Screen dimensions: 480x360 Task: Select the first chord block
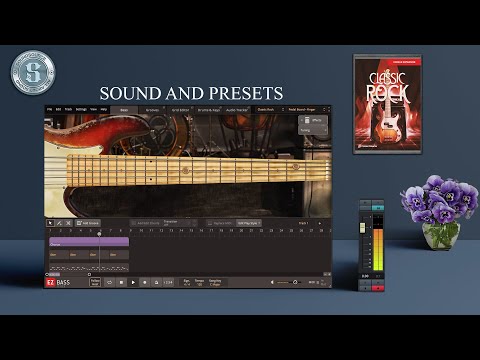[59, 255]
